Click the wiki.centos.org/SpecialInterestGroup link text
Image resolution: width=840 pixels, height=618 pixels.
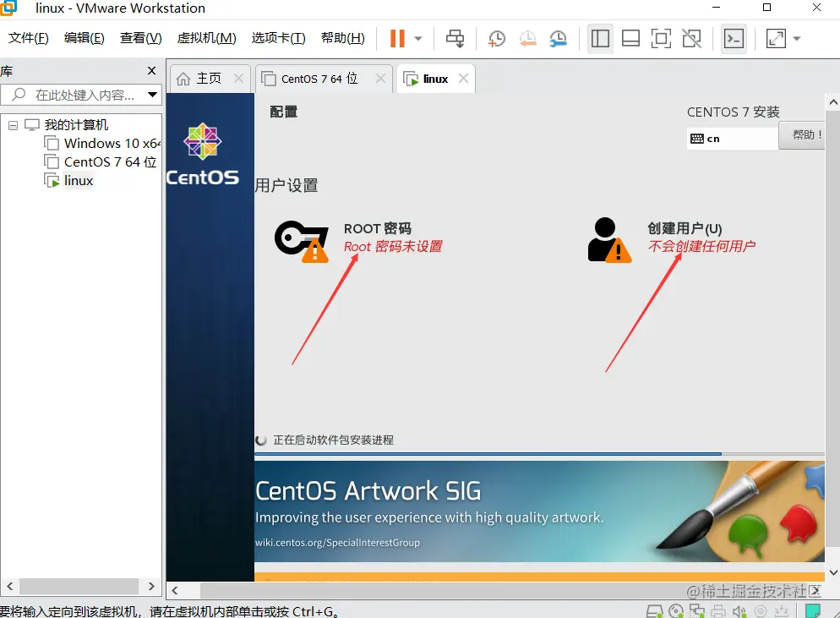337,543
